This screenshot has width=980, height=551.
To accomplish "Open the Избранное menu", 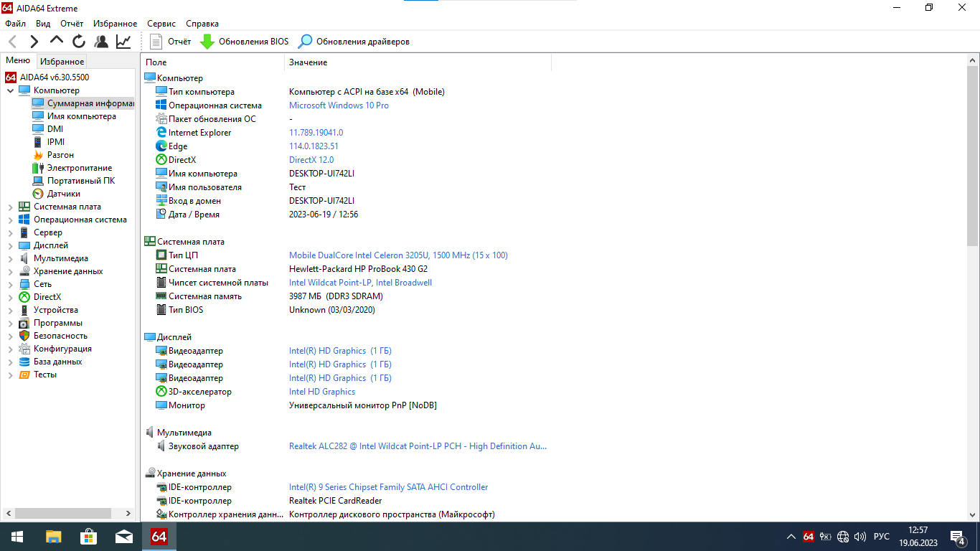I will tap(115, 24).
